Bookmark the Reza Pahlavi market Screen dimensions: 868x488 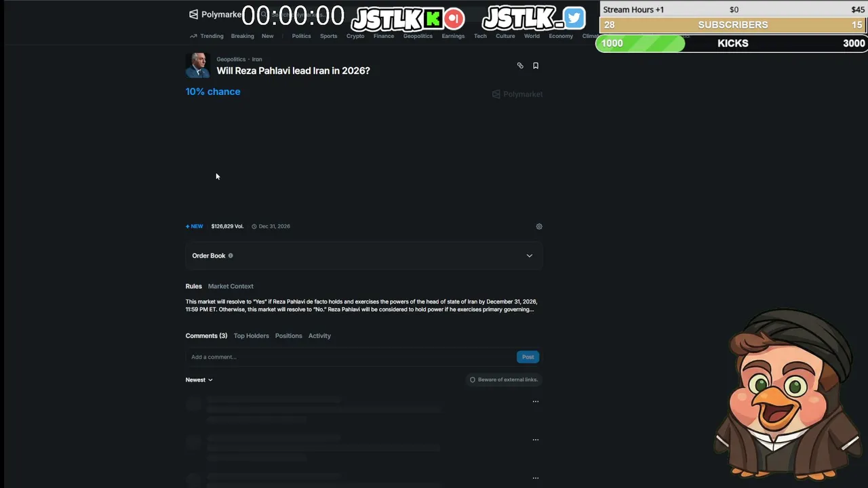tap(536, 66)
